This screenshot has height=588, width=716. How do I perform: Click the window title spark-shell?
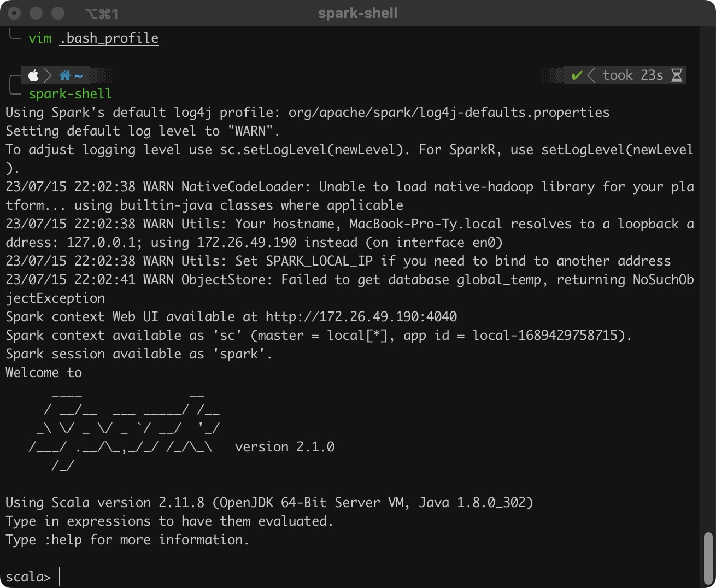(x=358, y=13)
